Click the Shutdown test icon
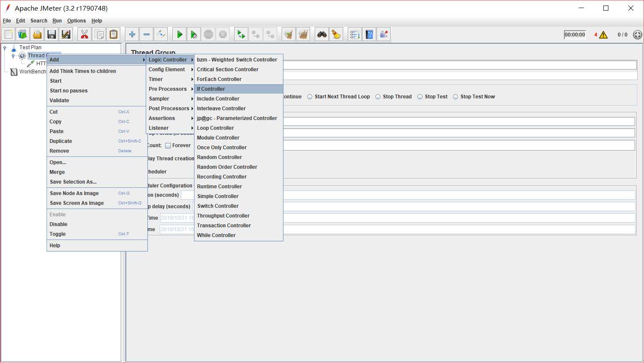 (223, 34)
